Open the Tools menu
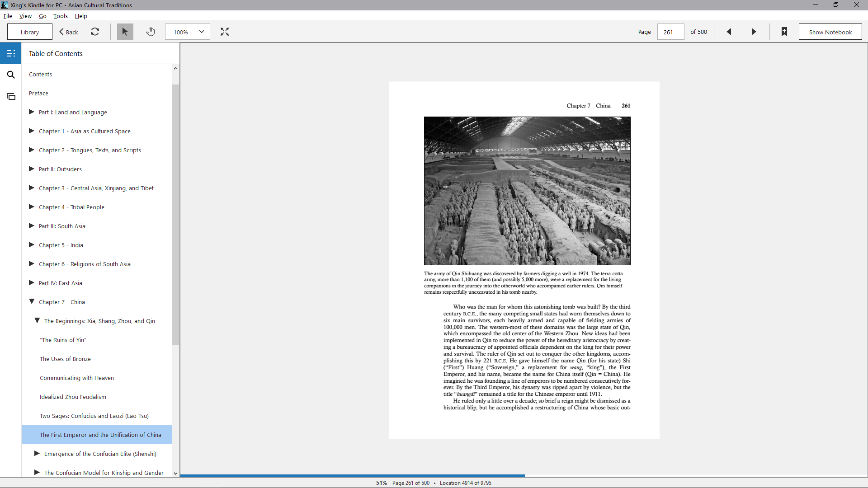 [61, 16]
